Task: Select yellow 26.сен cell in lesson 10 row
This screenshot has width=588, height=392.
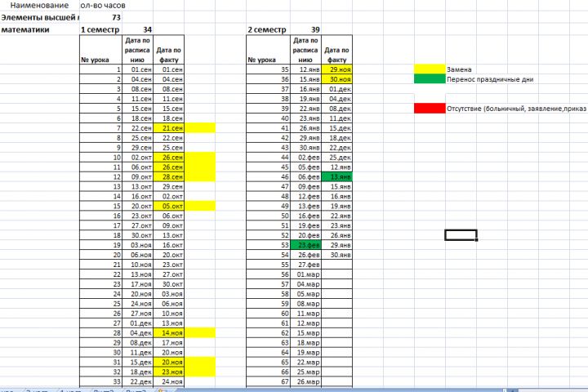Action: (169, 157)
